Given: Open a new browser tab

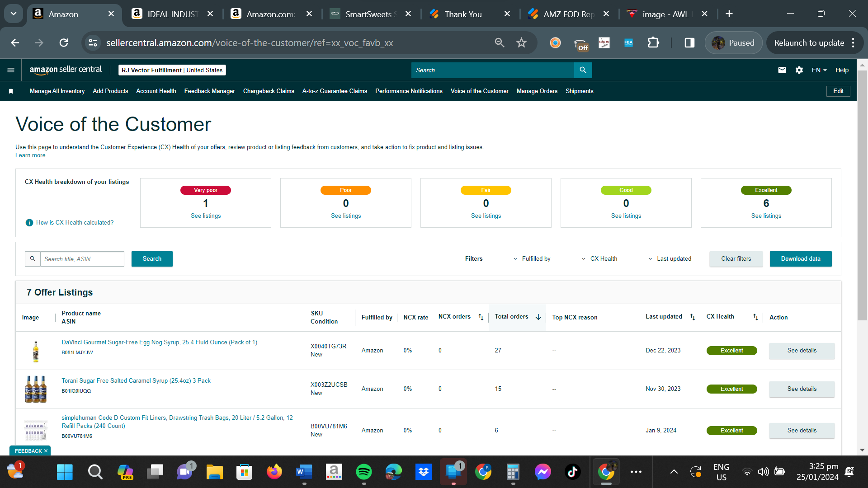Looking at the screenshot, I should coord(729,14).
